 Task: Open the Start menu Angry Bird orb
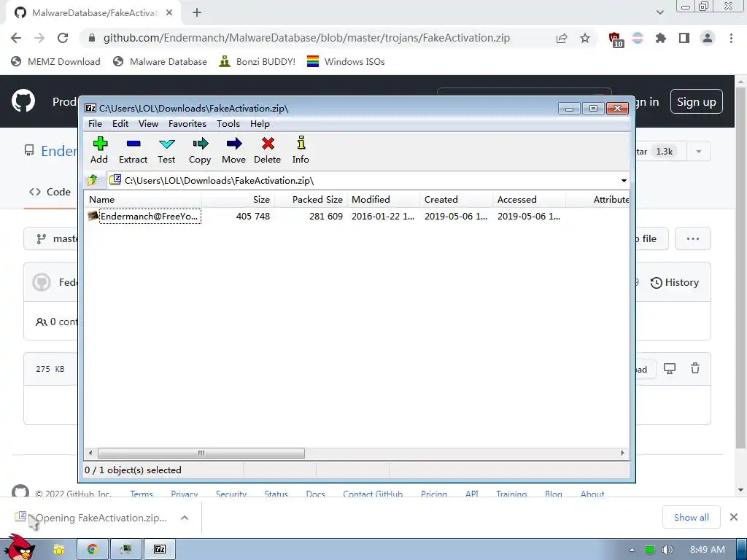(x=18, y=548)
